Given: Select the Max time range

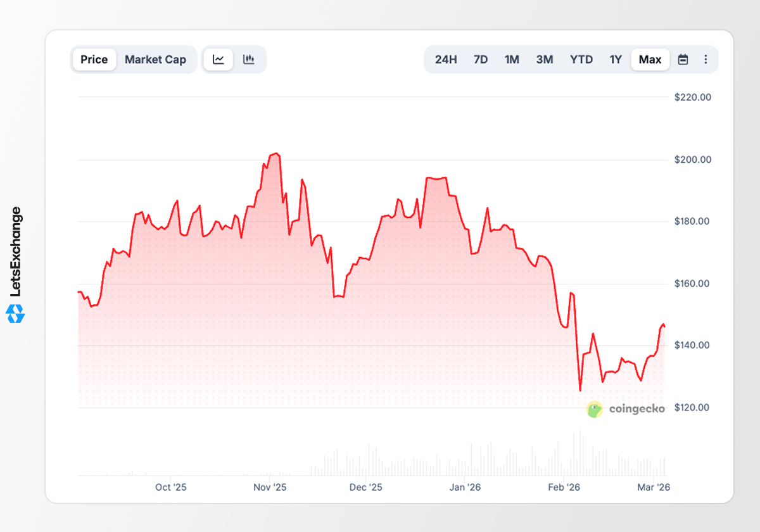Looking at the screenshot, I should 650,60.
